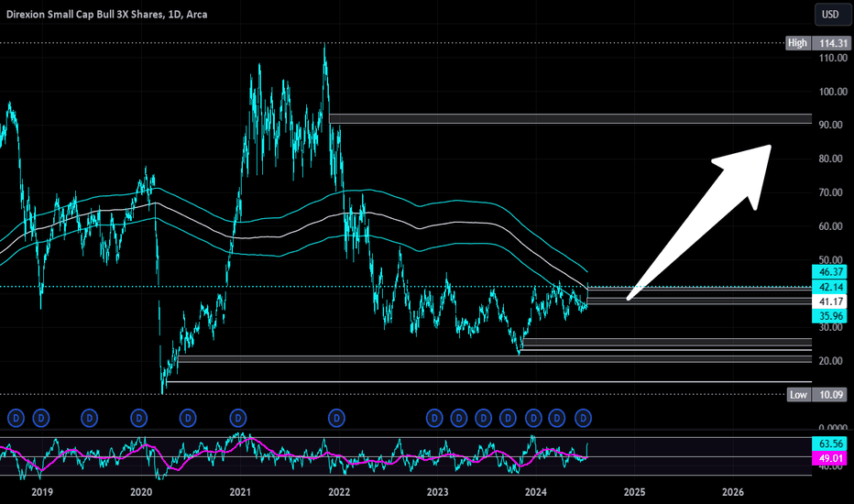The height and width of the screenshot is (504, 854).
Task: Click the dividend marker at early 2019
Action: [41, 419]
